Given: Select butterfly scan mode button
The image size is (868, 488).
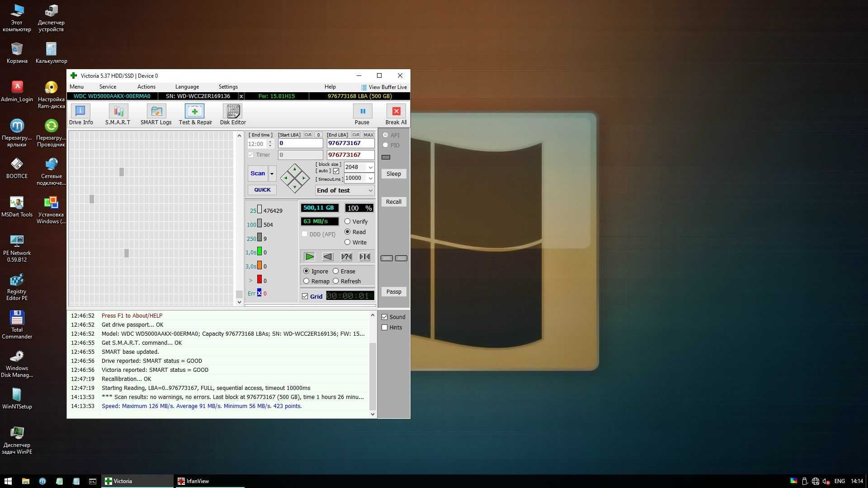Looking at the screenshot, I should tap(365, 257).
